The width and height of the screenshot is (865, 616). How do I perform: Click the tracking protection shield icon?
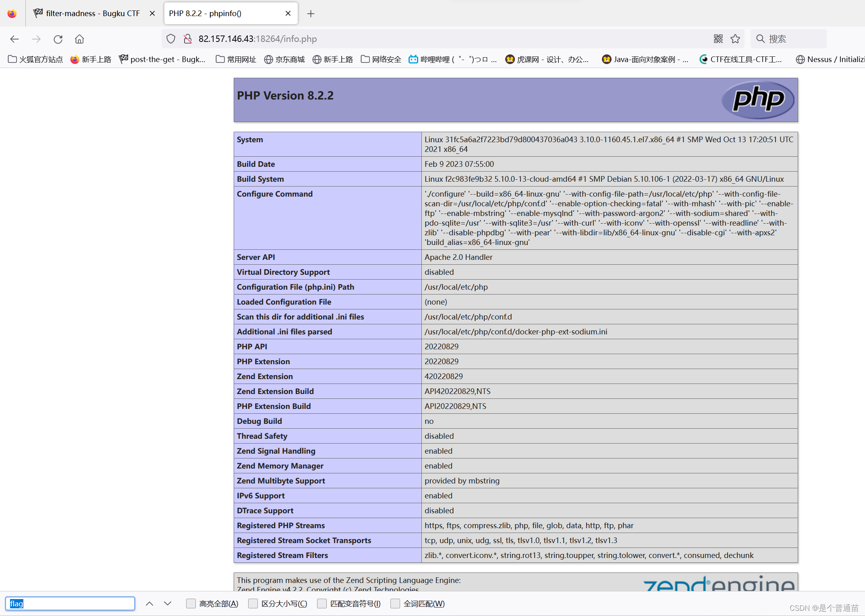click(x=170, y=38)
